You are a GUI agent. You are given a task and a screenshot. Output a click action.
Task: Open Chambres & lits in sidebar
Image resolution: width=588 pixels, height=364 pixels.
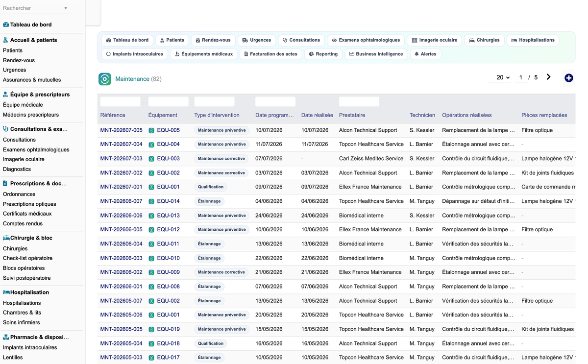pos(22,313)
